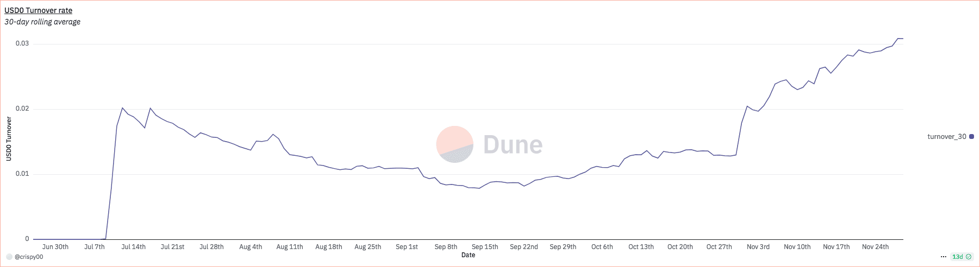Click the 0.02 y-axis tick label
The height and width of the screenshot is (267, 980).
22,109
